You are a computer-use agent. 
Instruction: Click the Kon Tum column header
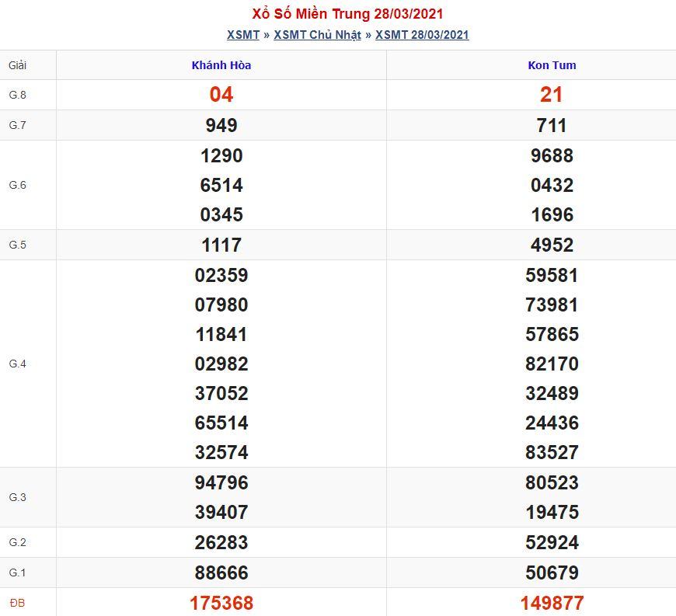point(552,65)
